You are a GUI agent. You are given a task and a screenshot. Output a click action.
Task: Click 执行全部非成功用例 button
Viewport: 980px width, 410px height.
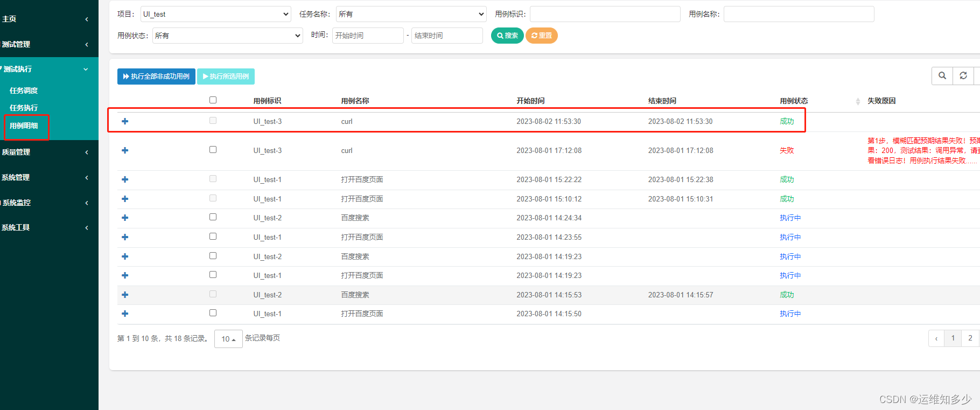click(x=156, y=77)
